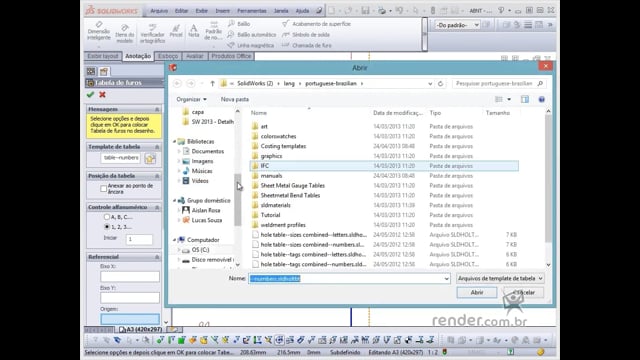Refresh the folder listing in Abrir
This screenshot has width=640, height=360.
(440, 84)
